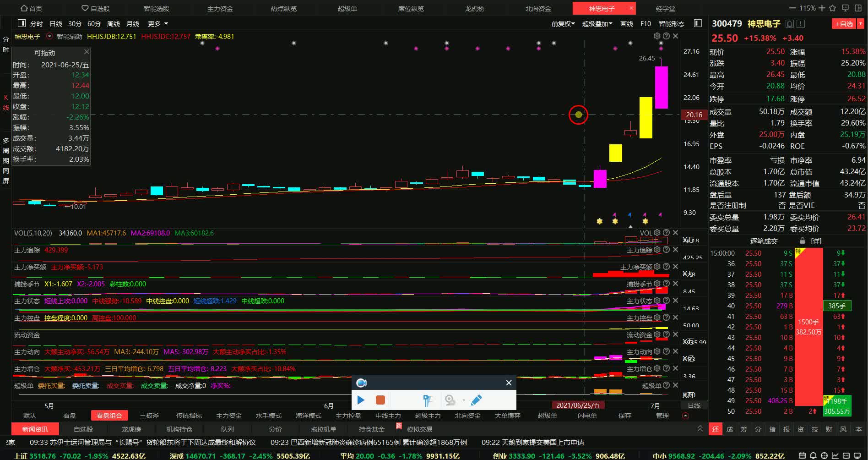The height and width of the screenshot is (460, 868).
Task: Click the webcam icon on the recorder toolbar
Action: 450,400
